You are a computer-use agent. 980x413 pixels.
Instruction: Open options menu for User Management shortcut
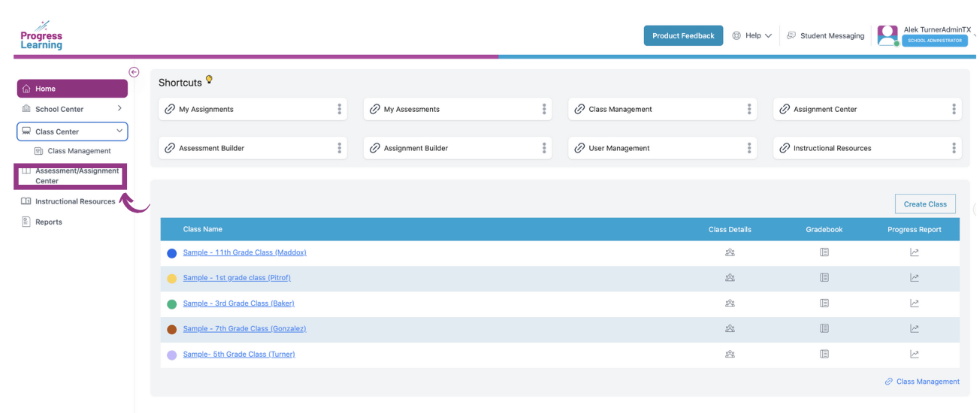click(749, 148)
